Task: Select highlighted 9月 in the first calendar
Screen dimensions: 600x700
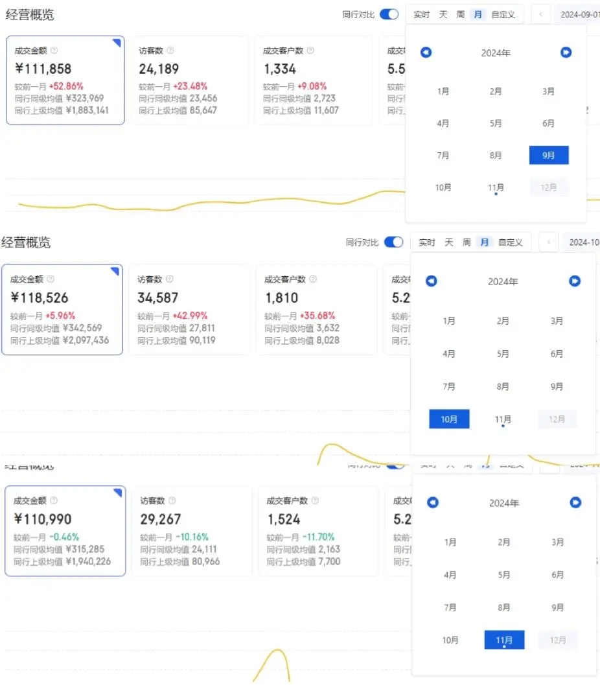Action: pos(549,155)
